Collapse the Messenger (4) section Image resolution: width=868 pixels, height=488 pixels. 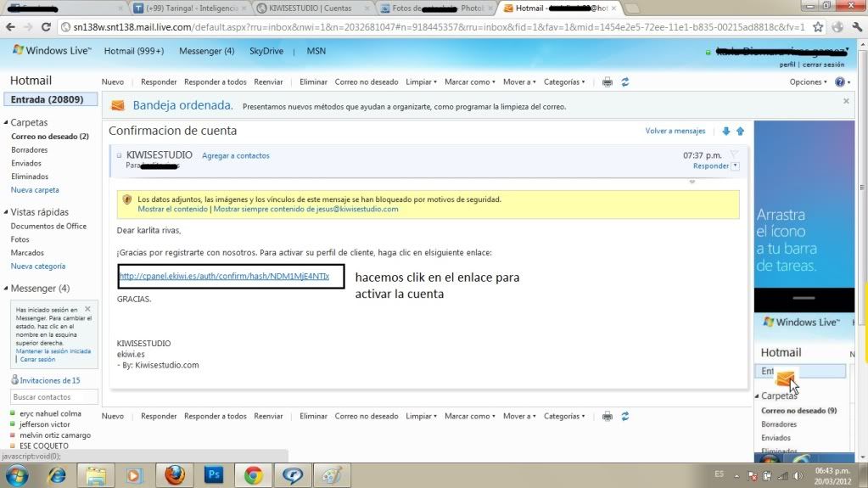tap(6, 288)
